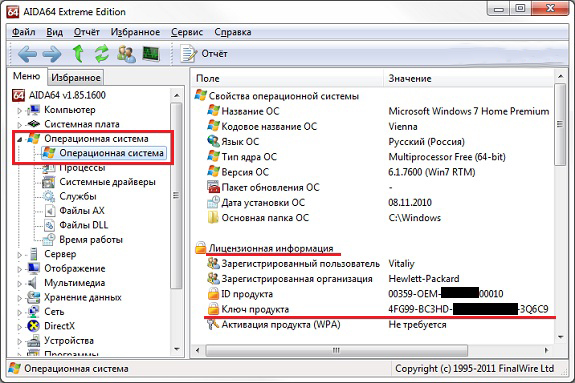The height and width of the screenshot is (383, 575).
Task: Open the Справка menu
Action: [x=233, y=32]
